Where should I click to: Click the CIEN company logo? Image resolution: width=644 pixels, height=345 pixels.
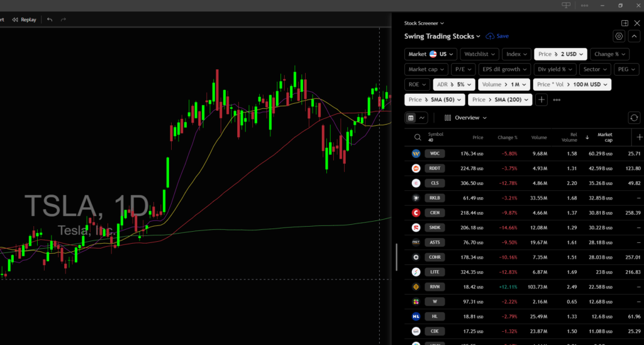pyautogui.click(x=416, y=213)
